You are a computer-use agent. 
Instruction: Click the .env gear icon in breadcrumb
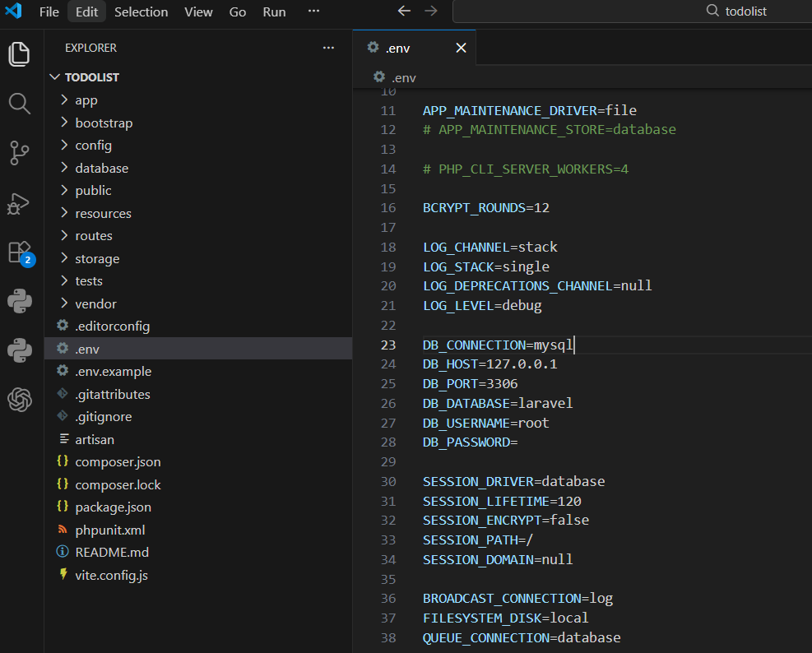[x=378, y=76]
